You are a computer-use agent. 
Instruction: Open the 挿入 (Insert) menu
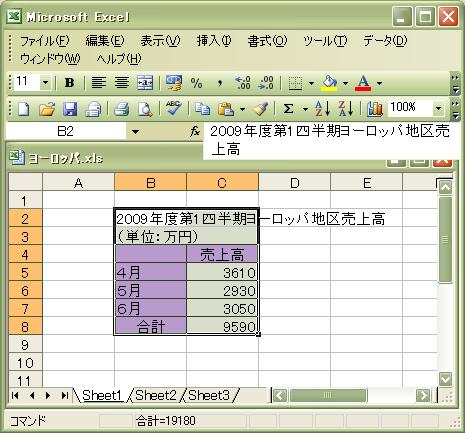(214, 41)
